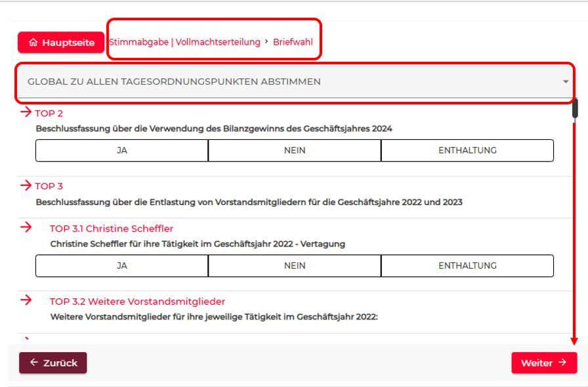Click the arrow icon beside TOP 3.1 Christine Scheffler
Screen dimensions: 588x387
point(26,227)
